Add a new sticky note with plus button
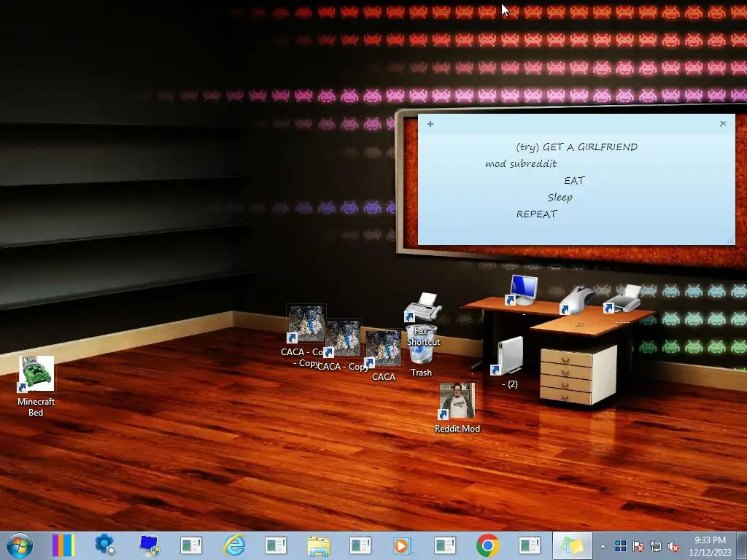This screenshot has width=747, height=560. click(430, 124)
